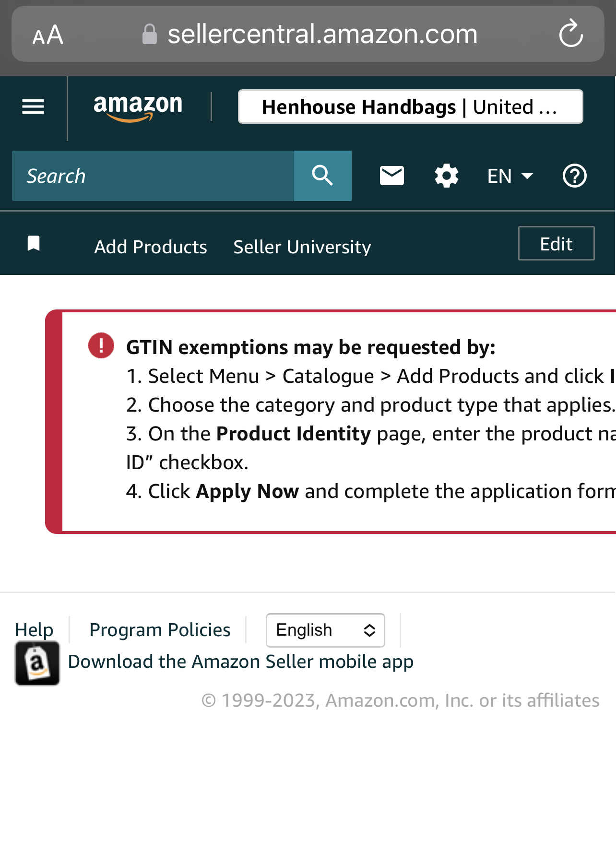
Task: Open settings gear icon
Action: coord(447,176)
